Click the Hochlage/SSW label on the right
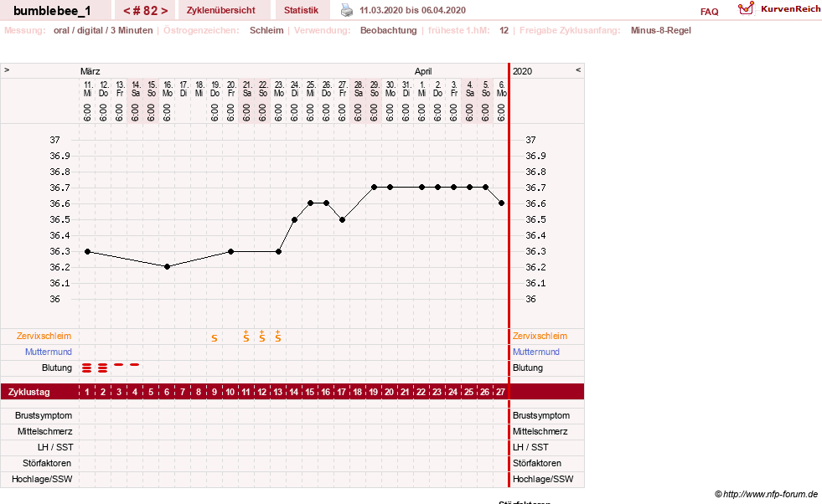Image resolution: width=822 pixels, height=504 pixels. [543, 479]
